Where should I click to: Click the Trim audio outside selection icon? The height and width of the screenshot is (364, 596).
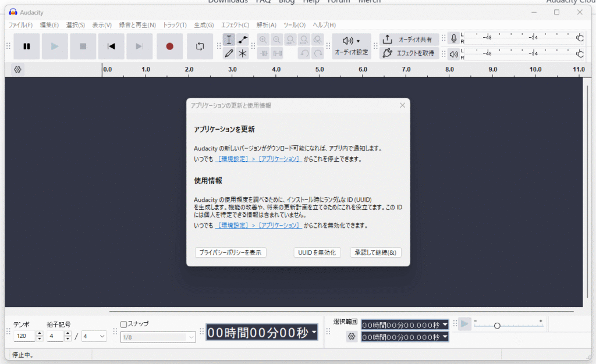264,53
